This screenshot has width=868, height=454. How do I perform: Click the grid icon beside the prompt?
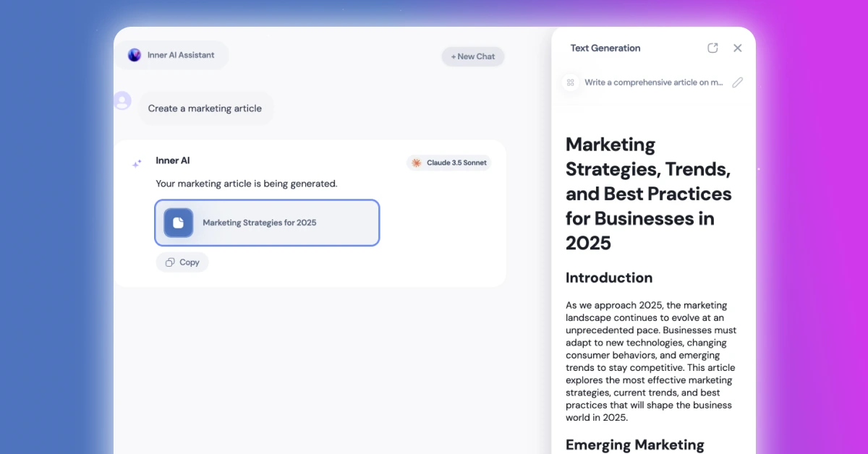click(x=571, y=82)
